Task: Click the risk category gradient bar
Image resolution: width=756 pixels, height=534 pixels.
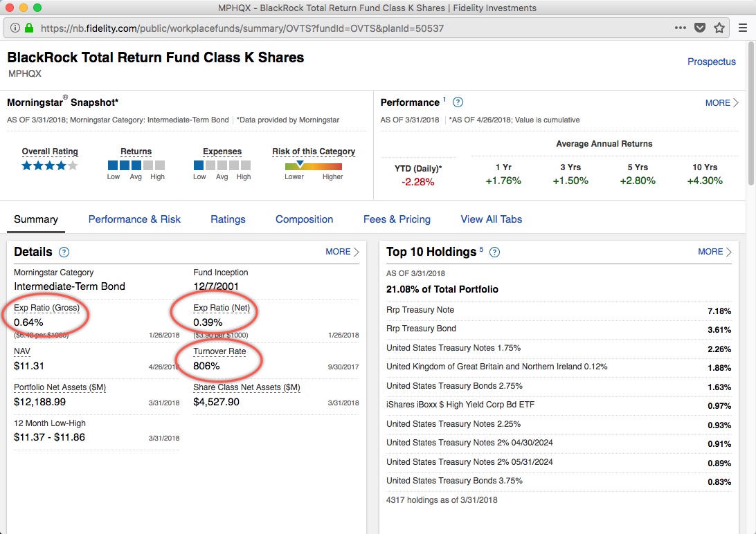Action: [314, 166]
